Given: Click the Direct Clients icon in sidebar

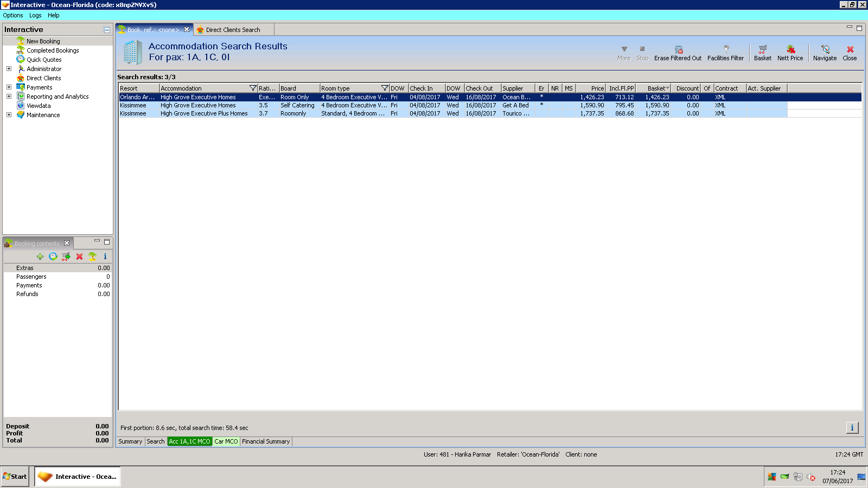Looking at the screenshot, I should tap(21, 78).
